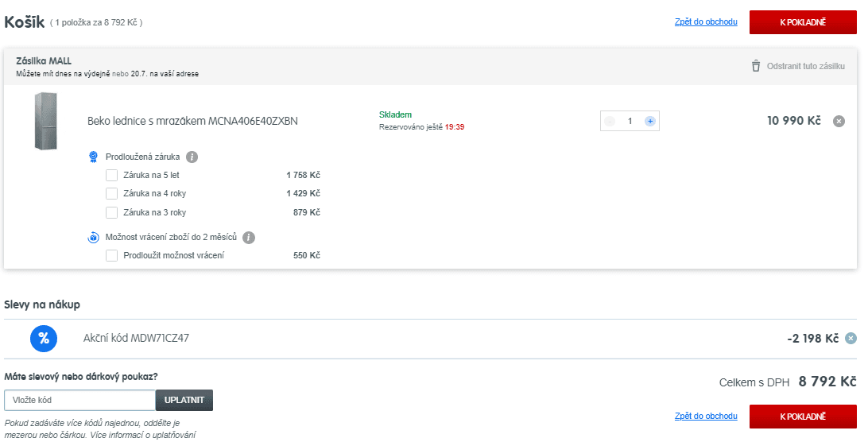
Task: Click the bottom K POKLADNĚ button
Action: click(803, 417)
